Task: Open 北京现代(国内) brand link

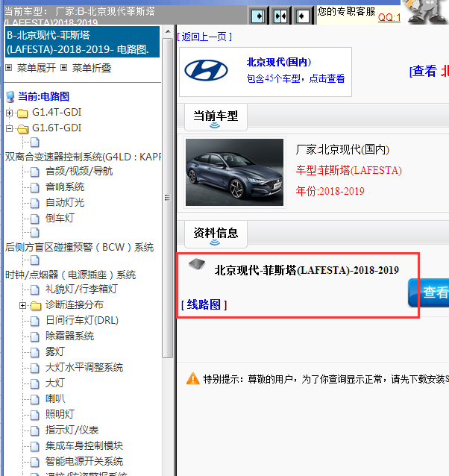Action: tap(279, 62)
